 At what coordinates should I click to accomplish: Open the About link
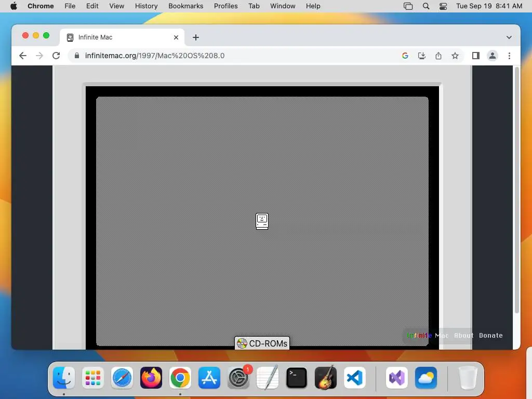464,335
